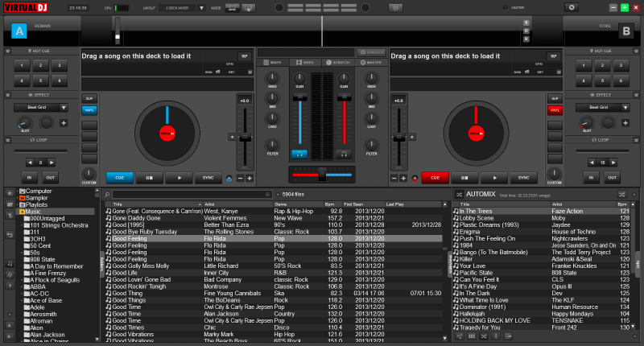Switch to the MASTER tab

[371, 63]
